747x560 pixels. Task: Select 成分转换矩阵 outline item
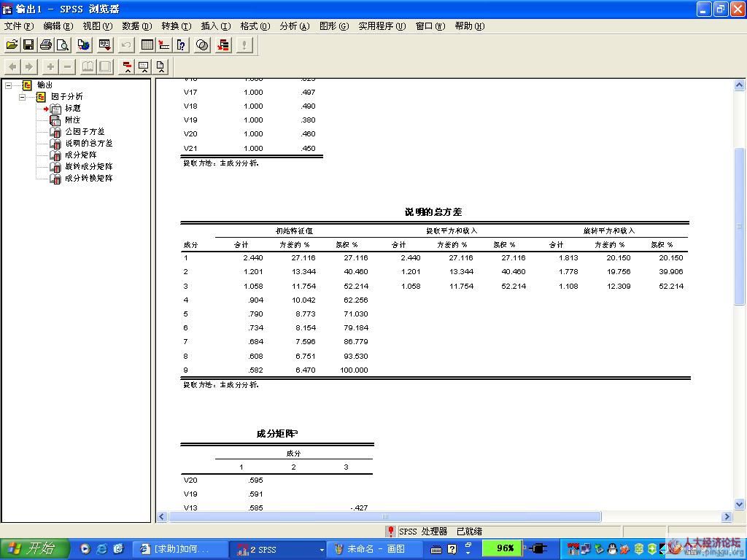(x=88, y=178)
